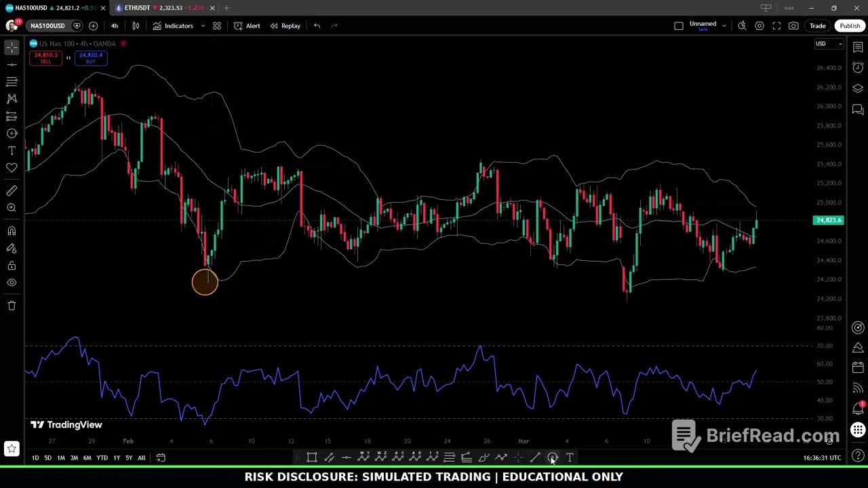The width and height of the screenshot is (868, 488).
Task: Click the Publish button
Action: (x=850, y=25)
